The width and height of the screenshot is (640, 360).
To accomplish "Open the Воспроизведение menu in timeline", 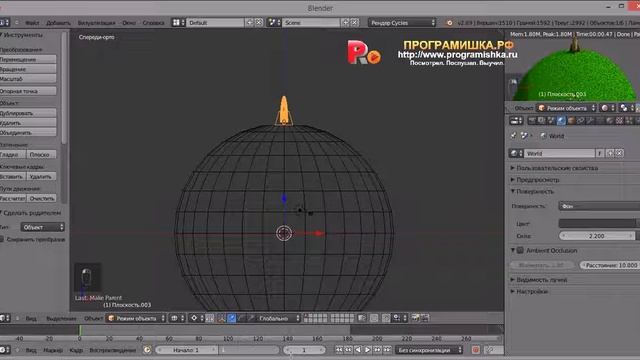I will [112, 350].
